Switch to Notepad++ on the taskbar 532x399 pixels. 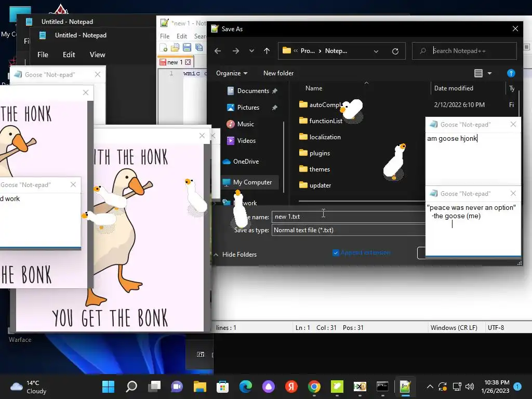[405, 387]
